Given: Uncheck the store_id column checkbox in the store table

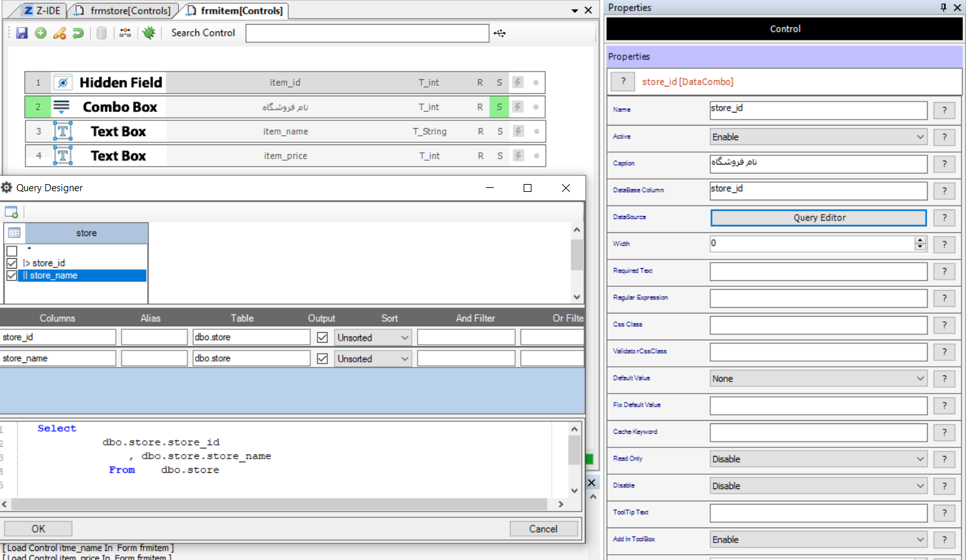Looking at the screenshot, I should click(12, 263).
